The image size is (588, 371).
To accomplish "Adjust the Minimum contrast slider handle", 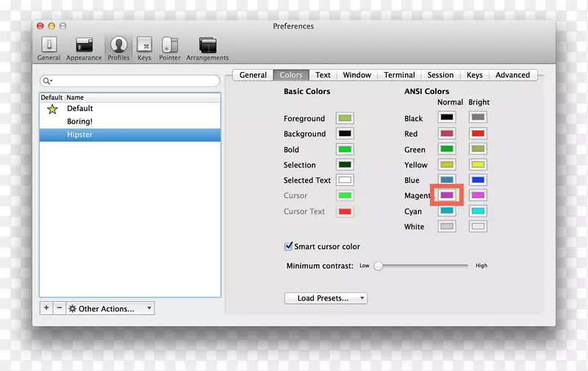I will click(x=379, y=266).
